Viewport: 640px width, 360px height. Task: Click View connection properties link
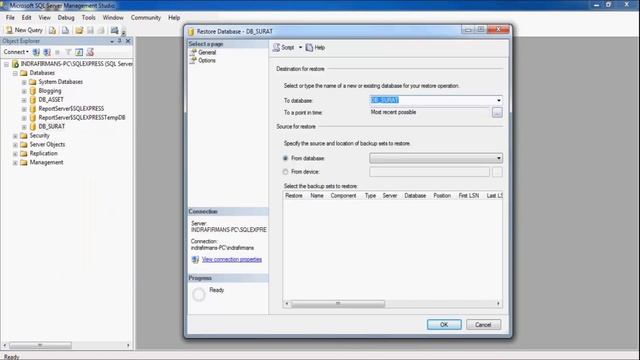232,260
